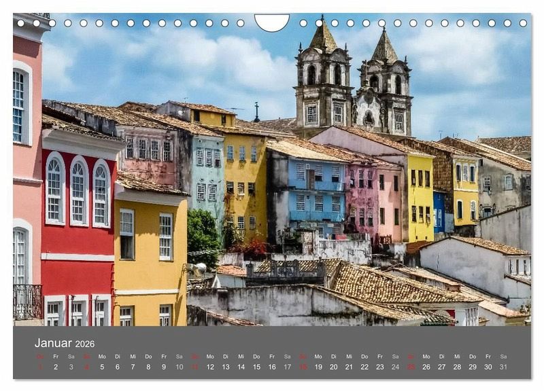The image size is (544, 392).
Task: Select date 30 in the calendar strip
Action: pyautogui.click(x=488, y=367)
